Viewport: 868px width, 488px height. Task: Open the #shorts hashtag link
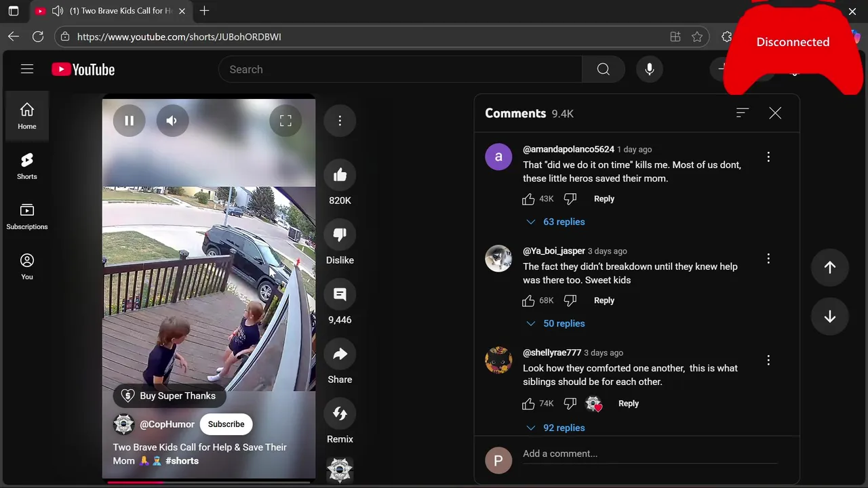click(x=182, y=461)
